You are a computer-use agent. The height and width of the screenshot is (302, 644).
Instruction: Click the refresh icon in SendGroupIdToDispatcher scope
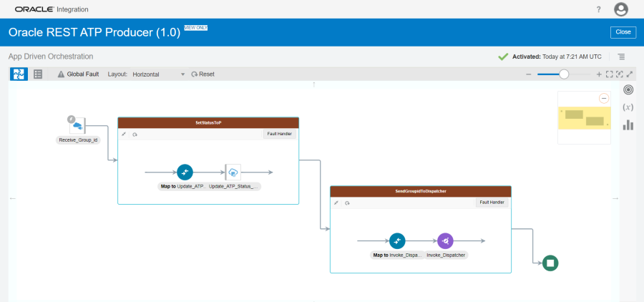346,203
